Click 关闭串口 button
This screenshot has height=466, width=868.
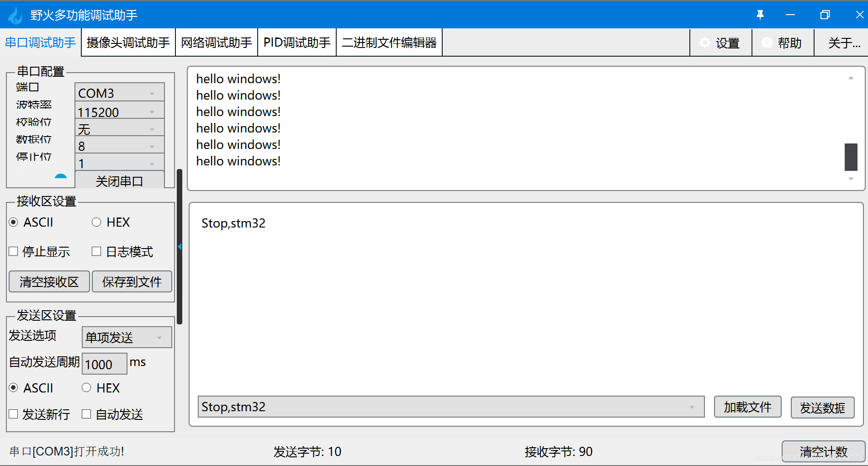click(x=120, y=180)
